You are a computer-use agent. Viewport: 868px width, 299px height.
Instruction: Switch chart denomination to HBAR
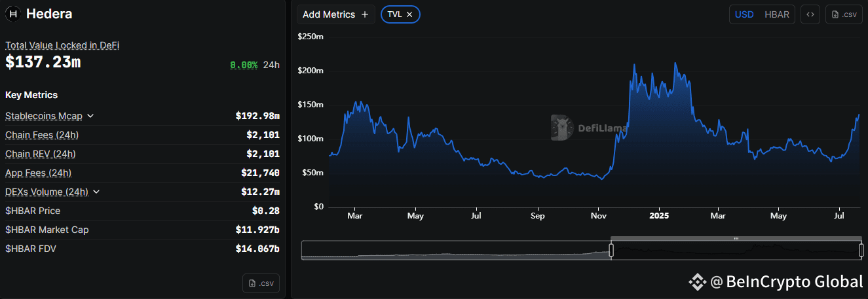pos(777,14)
